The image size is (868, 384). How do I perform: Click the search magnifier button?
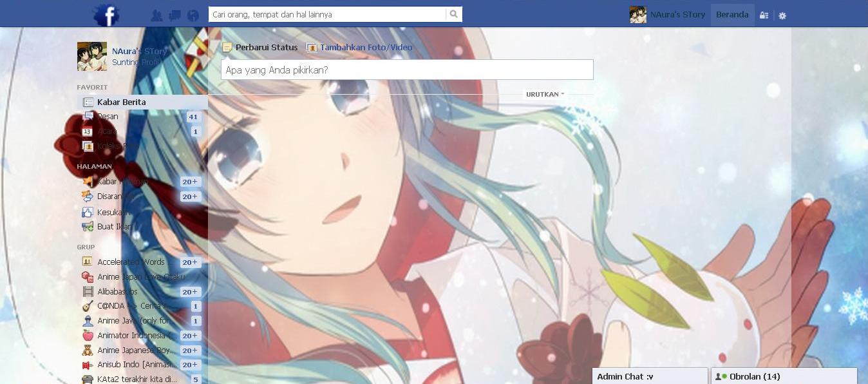[x=454, y=14]
